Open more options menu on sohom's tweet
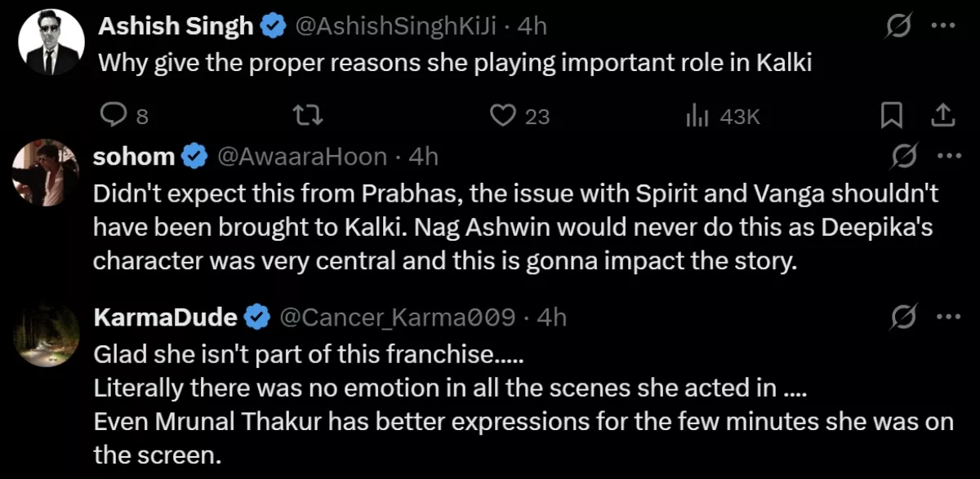The height and width of the screenshot is (479, 980). pos(948,155)
